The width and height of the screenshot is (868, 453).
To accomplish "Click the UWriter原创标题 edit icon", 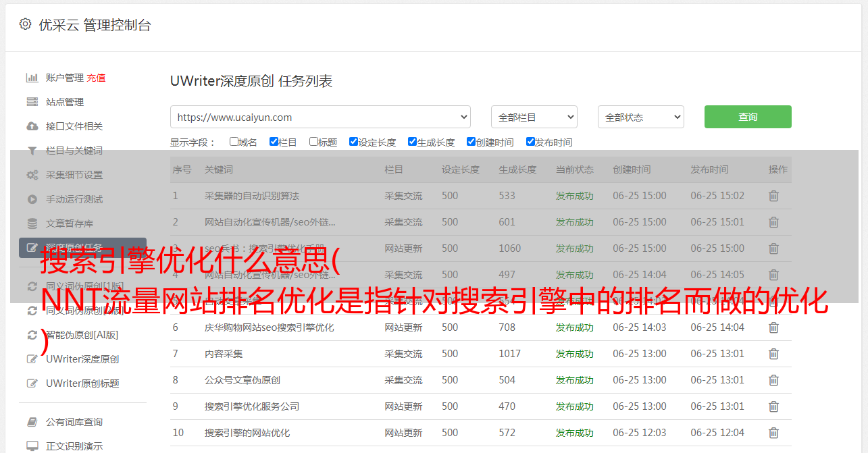I will (x=32, y=383).
